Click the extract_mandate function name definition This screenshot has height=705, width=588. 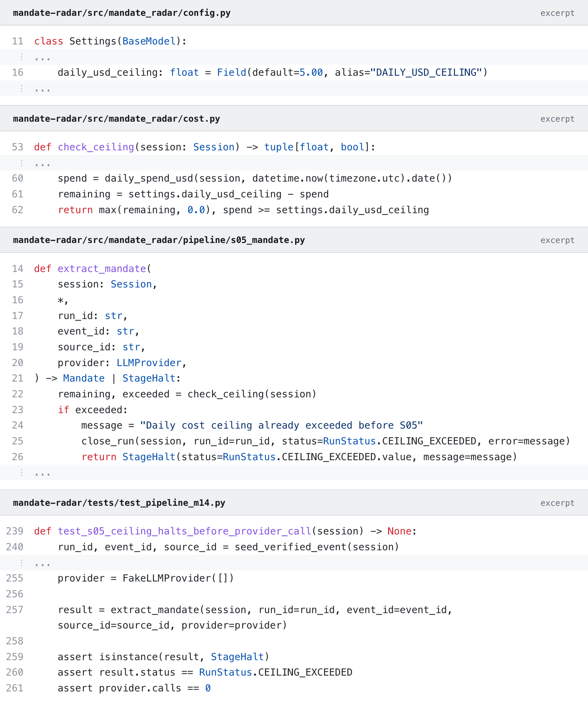102,269
